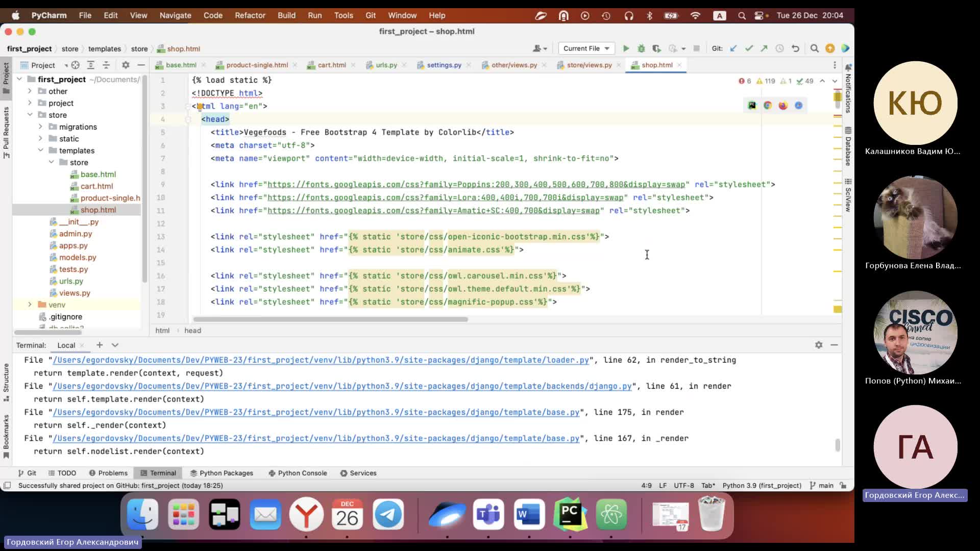Collapse all icon in Project panel
The image size is (980, 551).
point(106,65)
